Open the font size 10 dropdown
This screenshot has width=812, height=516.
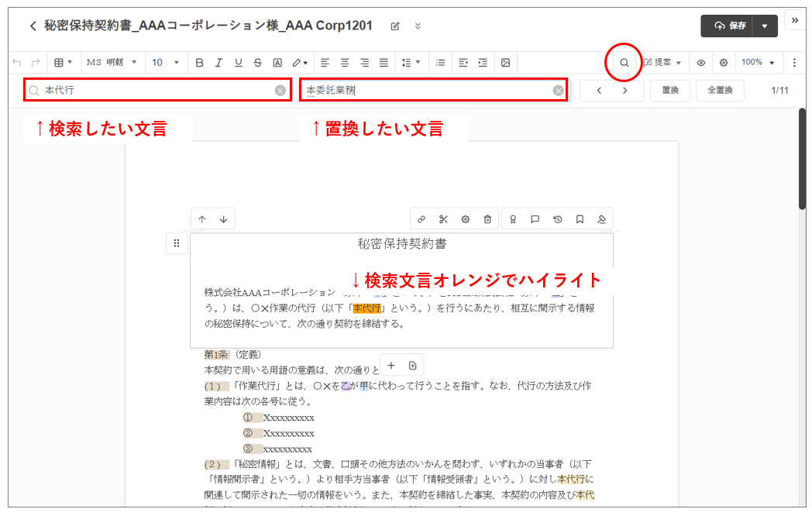[165, 63]
